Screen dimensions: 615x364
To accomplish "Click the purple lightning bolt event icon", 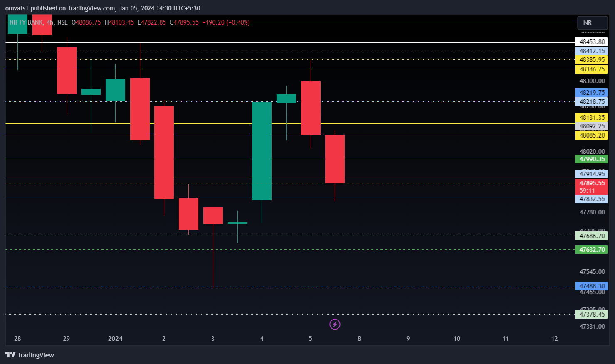I will click(x=335, y=324).
